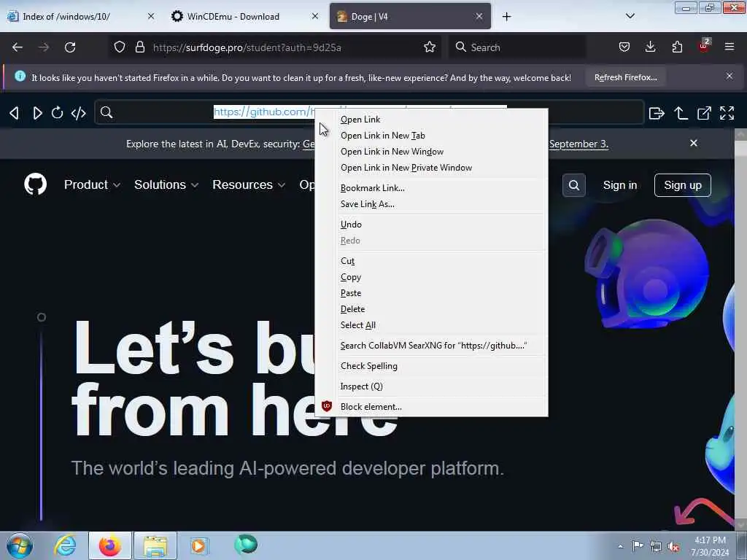The image size is (747, 560).
Task: Dismiss the GitHub announcement banner
Action: click(x=694, y=143)
